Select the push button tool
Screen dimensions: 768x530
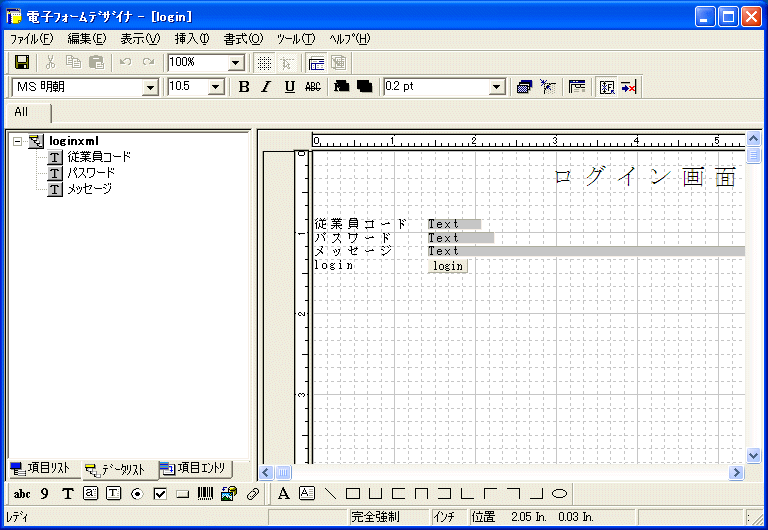coord(183,494)
